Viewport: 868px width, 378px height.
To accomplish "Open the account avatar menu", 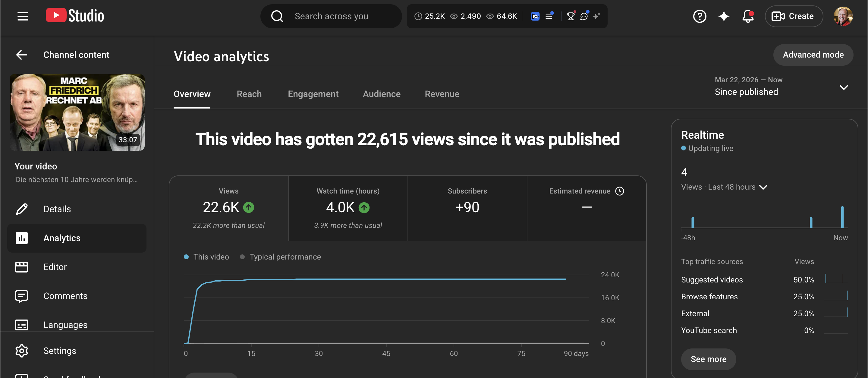I will point(843,16).
